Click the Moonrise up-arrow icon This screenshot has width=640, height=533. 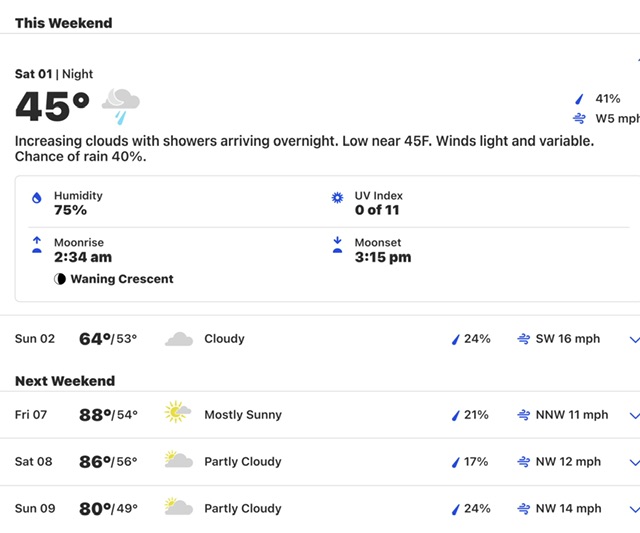[37, 245]
